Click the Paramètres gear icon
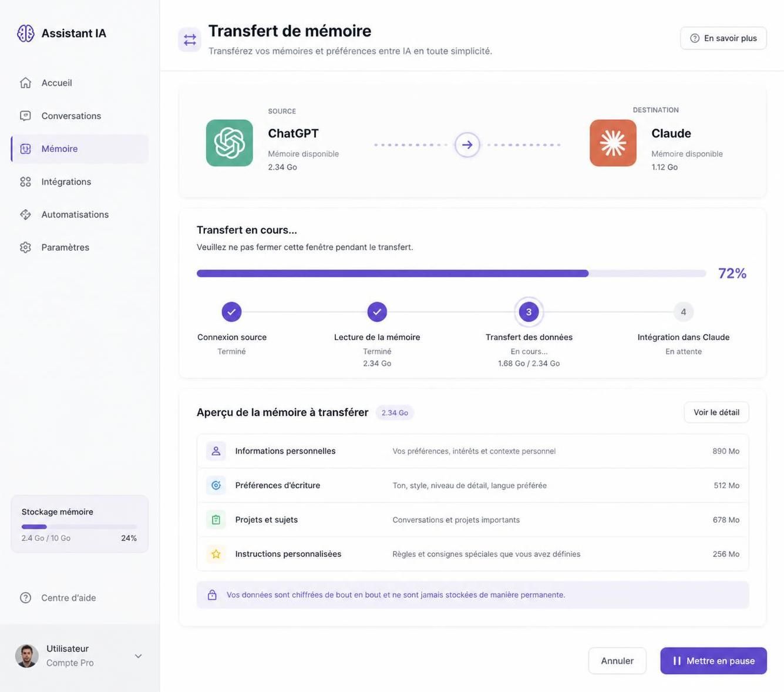 click(25, 247)
